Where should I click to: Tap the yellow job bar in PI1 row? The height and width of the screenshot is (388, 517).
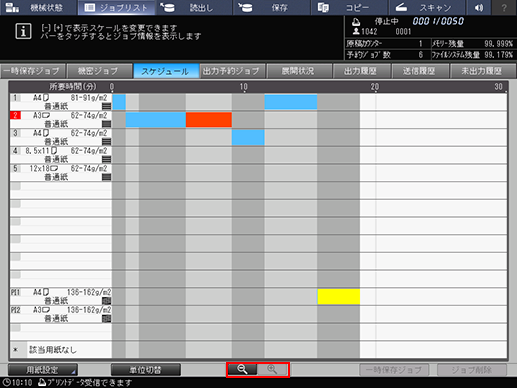[x=339, y=297]
